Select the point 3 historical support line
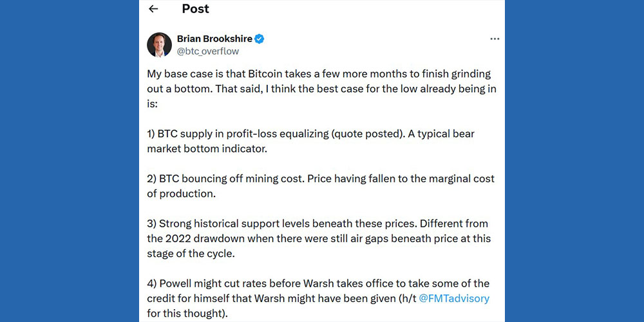 tap(317, 223)
